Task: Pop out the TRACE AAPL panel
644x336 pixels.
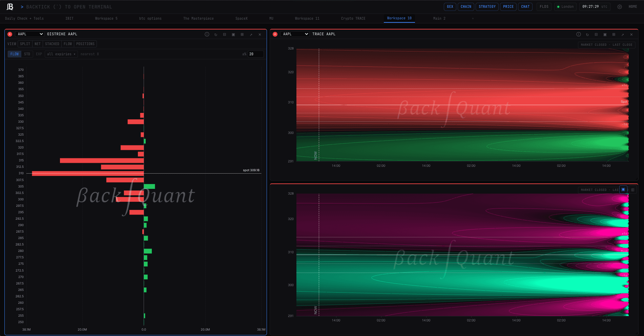Action: click(x=623, y=34)
